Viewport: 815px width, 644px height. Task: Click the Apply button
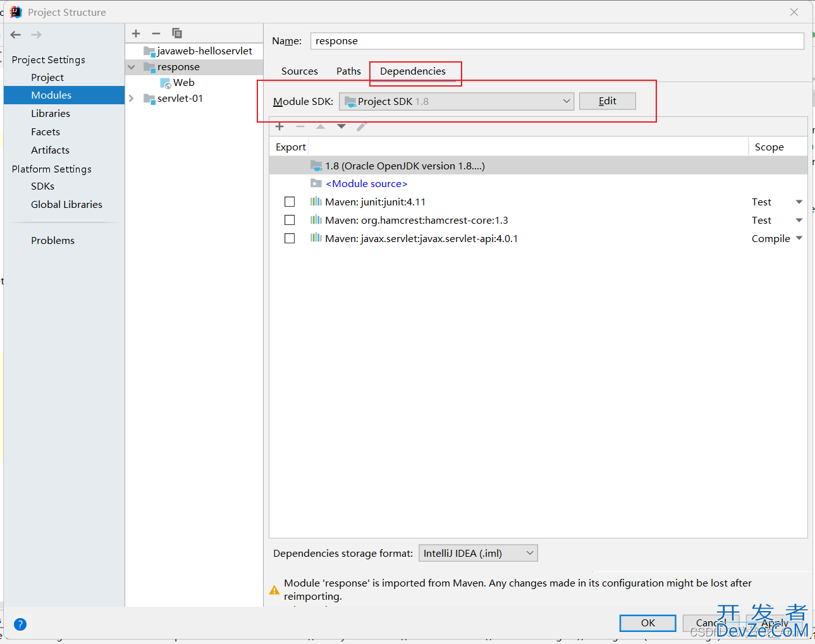[x=775, y=623]
